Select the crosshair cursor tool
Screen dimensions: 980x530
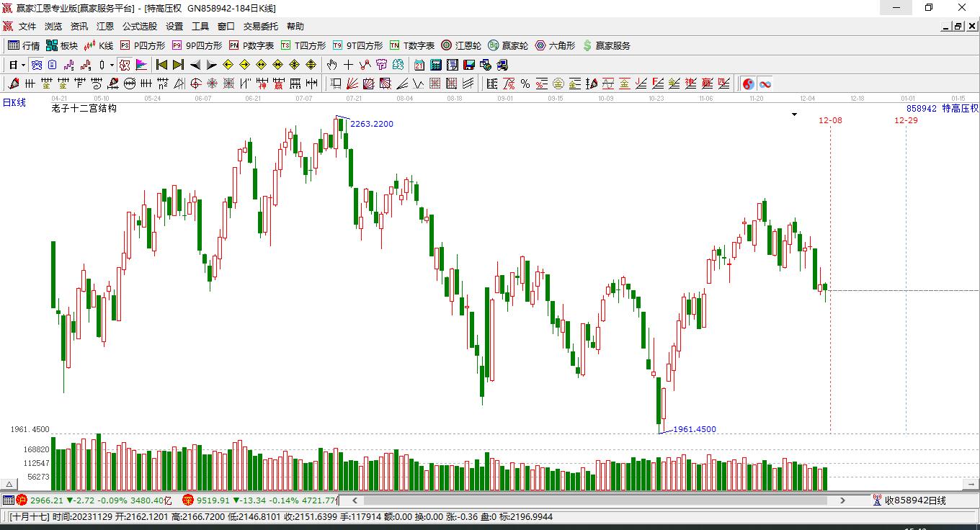coord(349,65)
